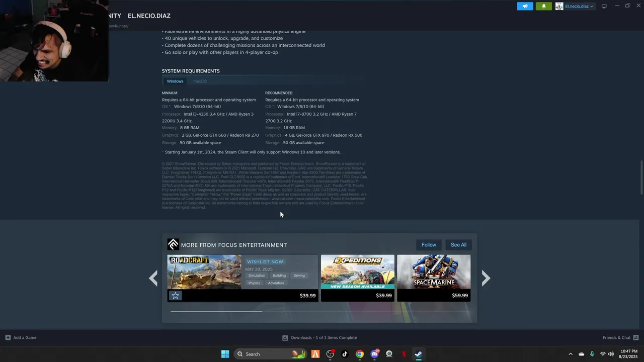Viewport: 644px width, 362px height.
Task: Click the microphone tray icon
Action: (592, 354)
